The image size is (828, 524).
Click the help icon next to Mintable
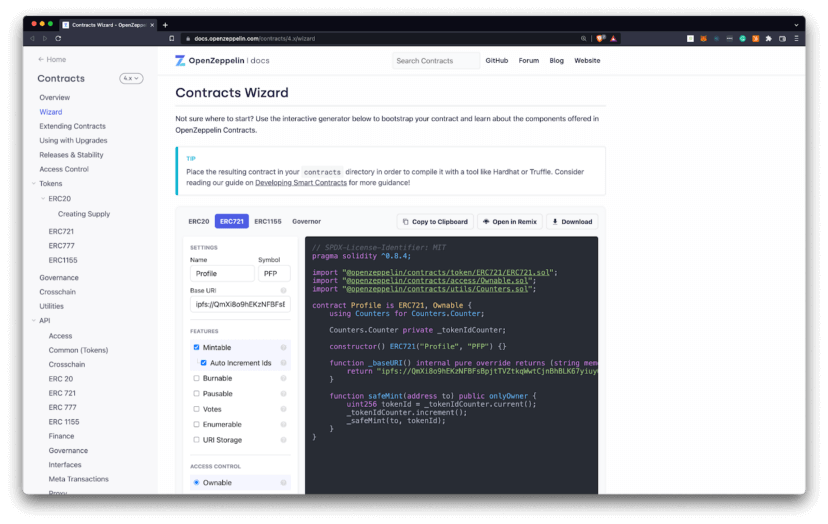click(x=284, y=347)
